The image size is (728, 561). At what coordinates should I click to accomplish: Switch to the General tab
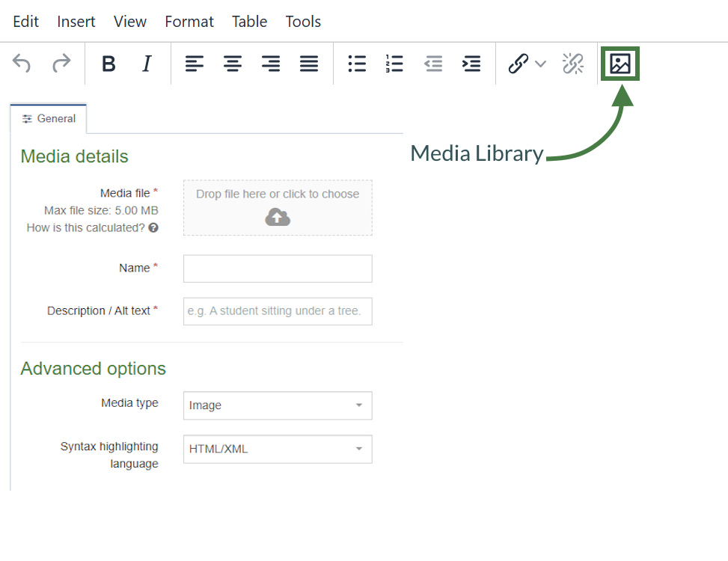tap(48, 118)
